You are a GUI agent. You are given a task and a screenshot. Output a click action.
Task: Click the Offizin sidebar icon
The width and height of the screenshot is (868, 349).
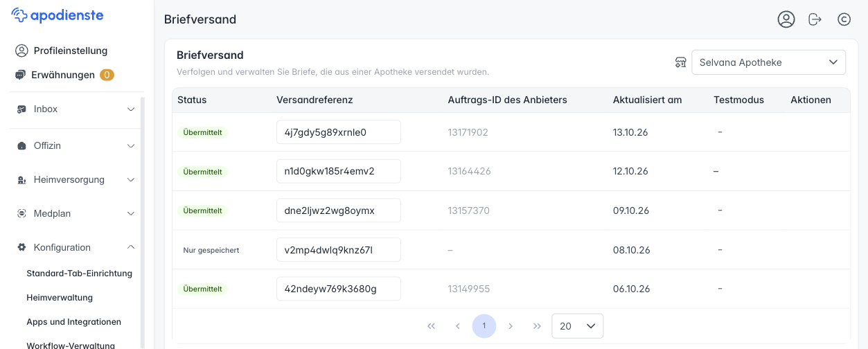(21, 145)
